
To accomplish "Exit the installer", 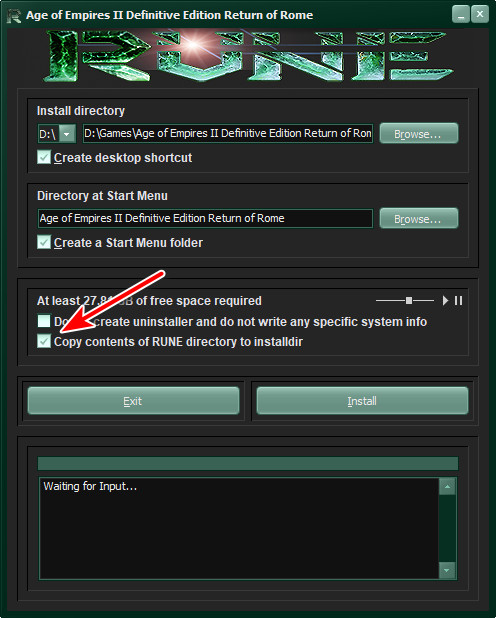I will click(133, 400).
